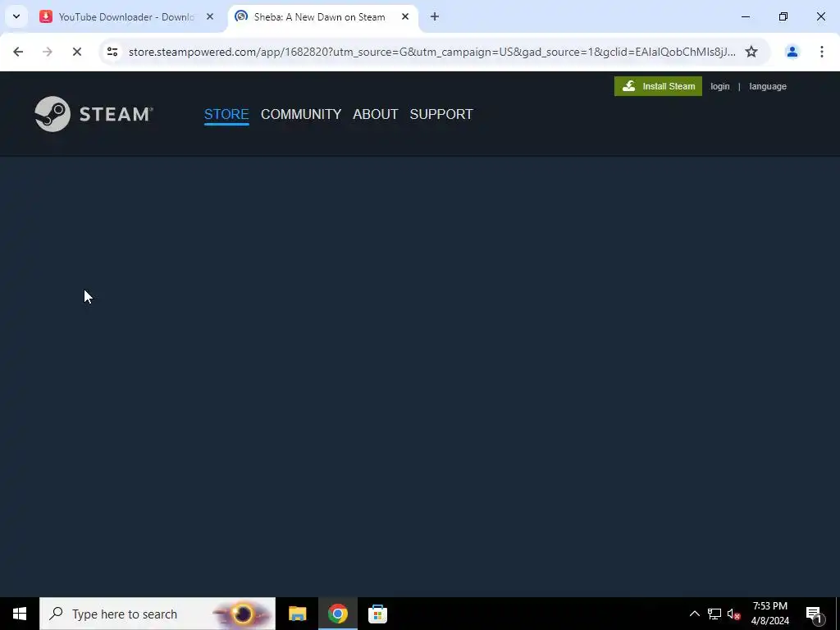Click the Install Steam button

click(658, 86)
